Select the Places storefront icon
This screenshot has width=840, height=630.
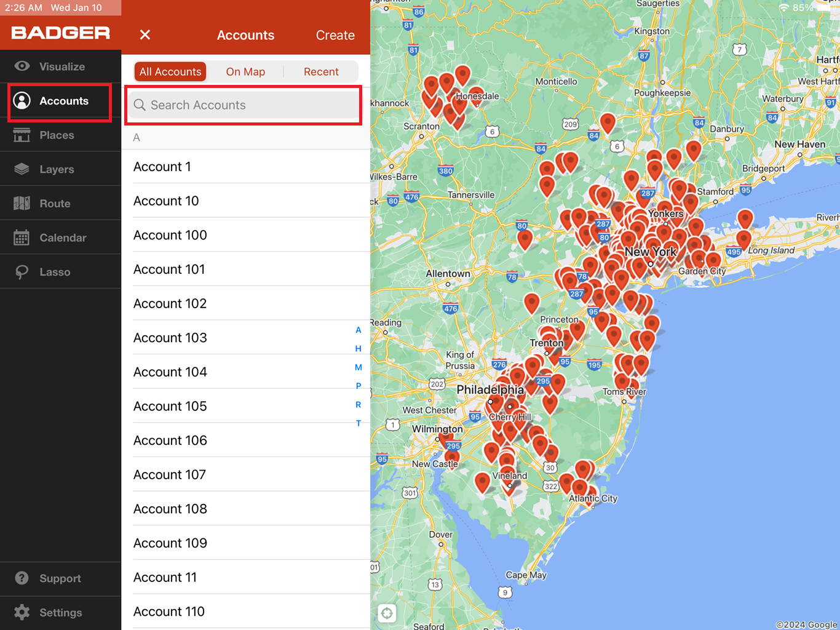point(22,135)
